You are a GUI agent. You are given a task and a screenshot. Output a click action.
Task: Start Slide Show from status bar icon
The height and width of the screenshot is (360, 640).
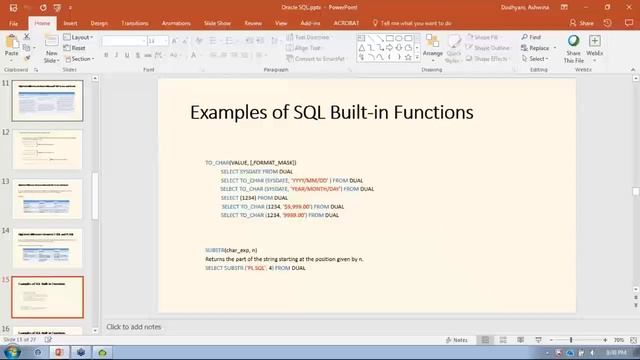(538, 340)
